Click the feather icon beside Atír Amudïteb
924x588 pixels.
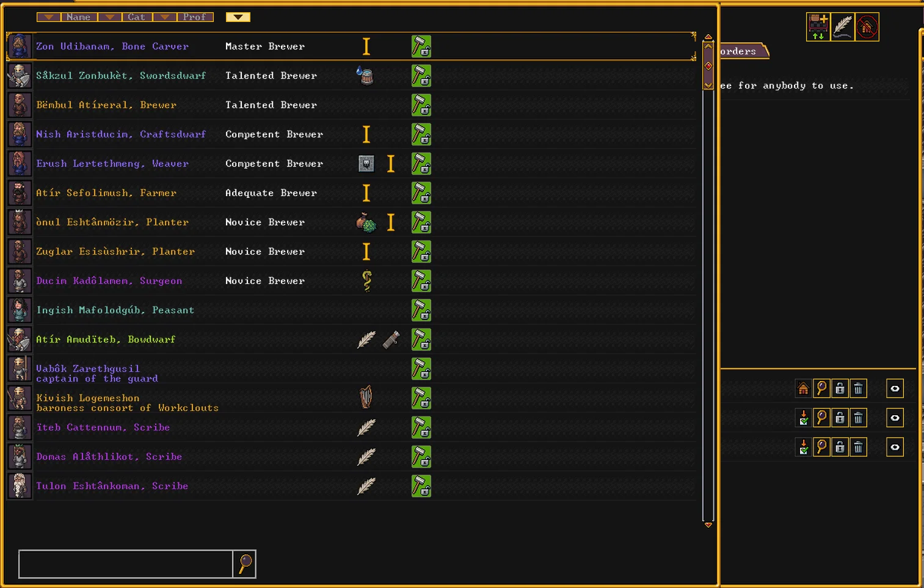tap(366, 339)
